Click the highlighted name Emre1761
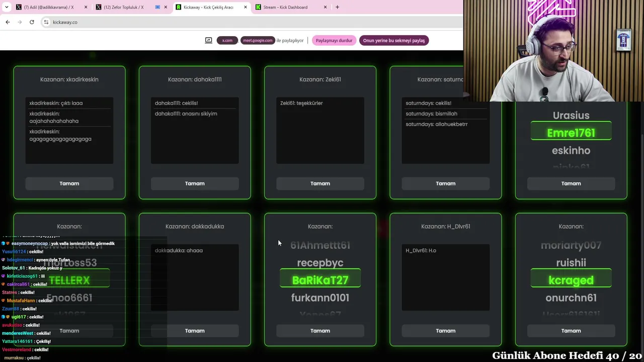 coord(571,133)
